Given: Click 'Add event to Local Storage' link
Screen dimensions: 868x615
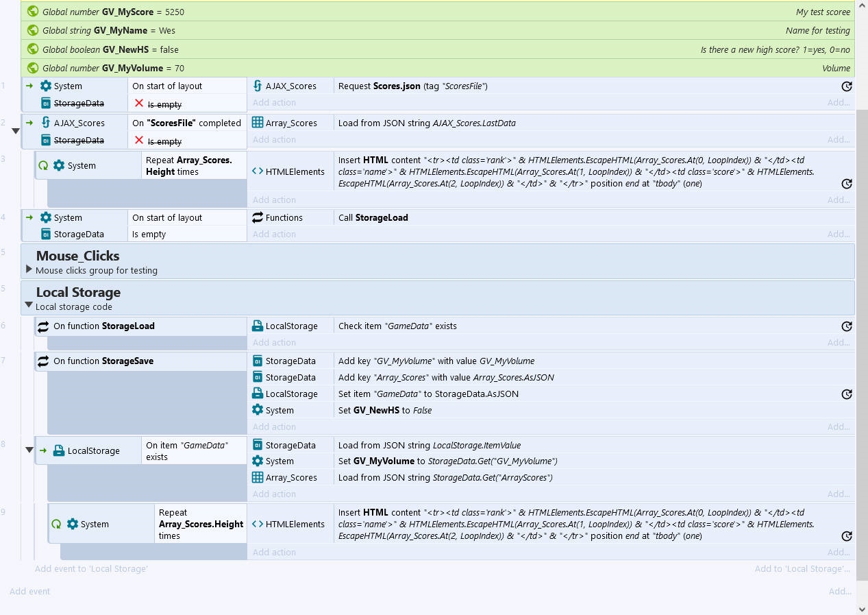Looking at the screenshot, I should tap(91, 568).
